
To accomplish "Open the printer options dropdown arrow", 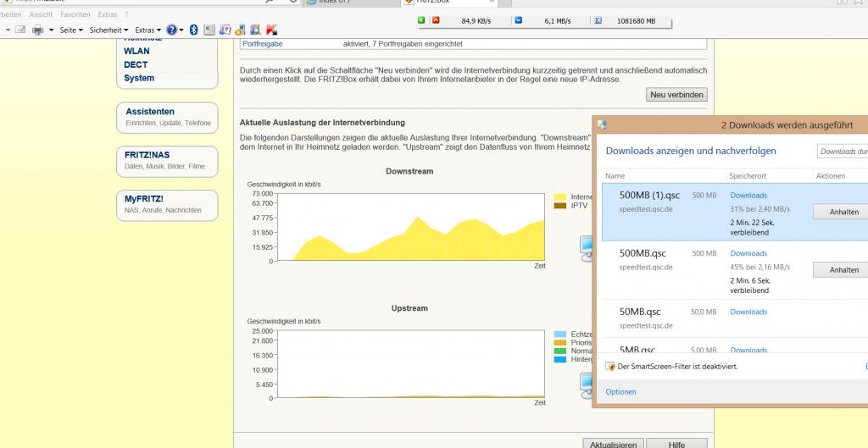I will coord(52,30).
